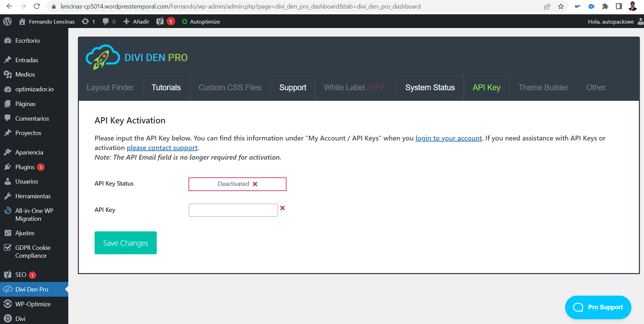Click red X next to API Key field

pos(282,208)
